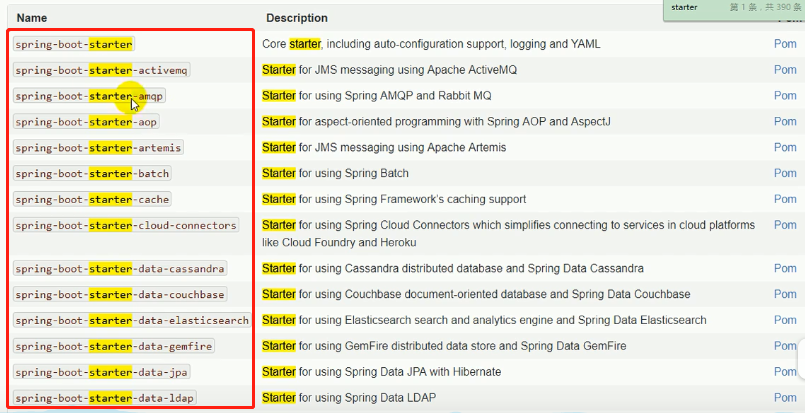Open the Pom link for data-elasticsearch row
Image resolution: width=805 pixels, height=413 pixels.
[x=785, y=320]
